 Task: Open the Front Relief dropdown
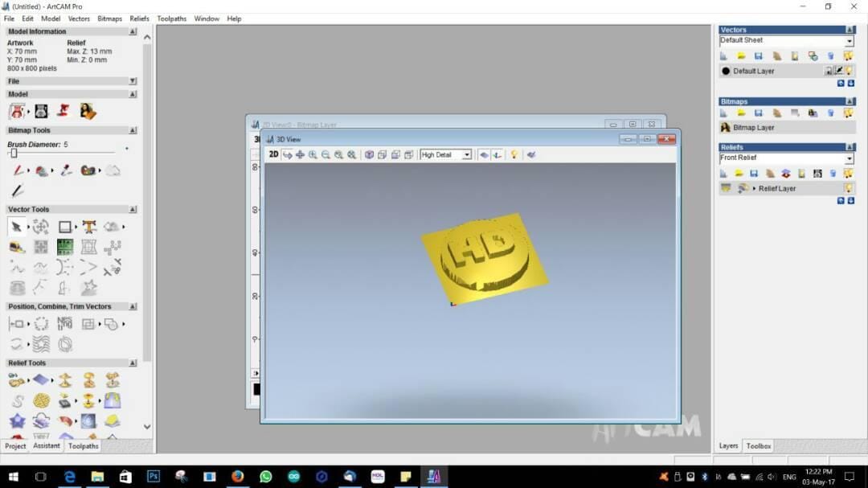850,158
